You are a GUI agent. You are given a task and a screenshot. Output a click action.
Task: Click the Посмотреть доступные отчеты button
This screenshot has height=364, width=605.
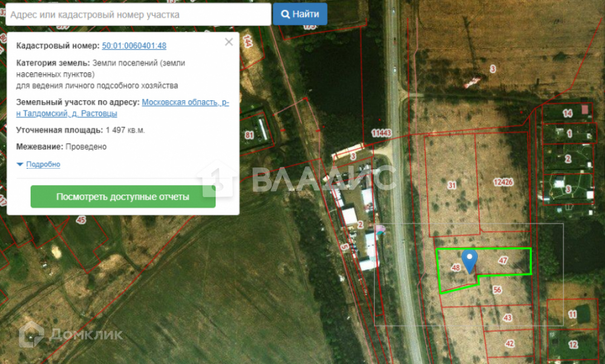123,197
